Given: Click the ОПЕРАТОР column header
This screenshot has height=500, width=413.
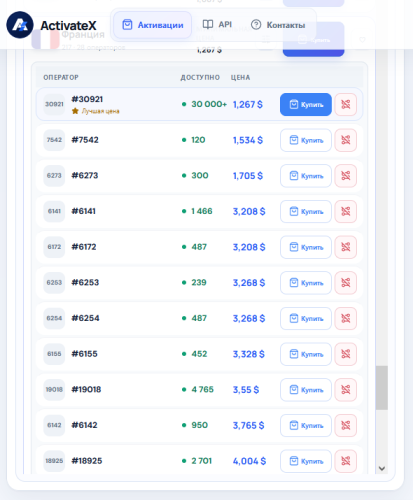Looking at the screenshot, I should [61, 77].
